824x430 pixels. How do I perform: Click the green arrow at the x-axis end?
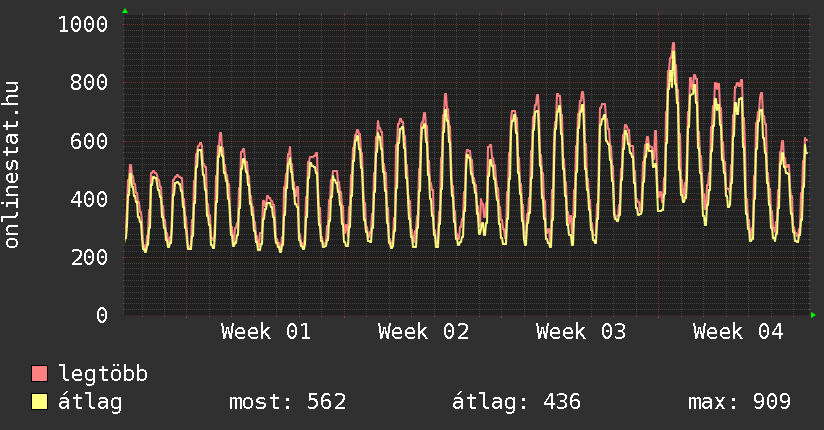pos(814,315)
